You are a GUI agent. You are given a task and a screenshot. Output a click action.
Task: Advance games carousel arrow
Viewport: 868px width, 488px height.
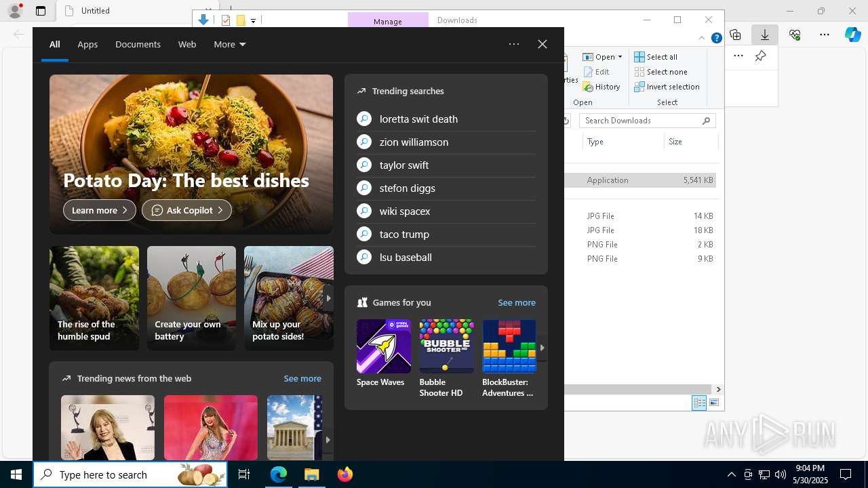[542, 347]
